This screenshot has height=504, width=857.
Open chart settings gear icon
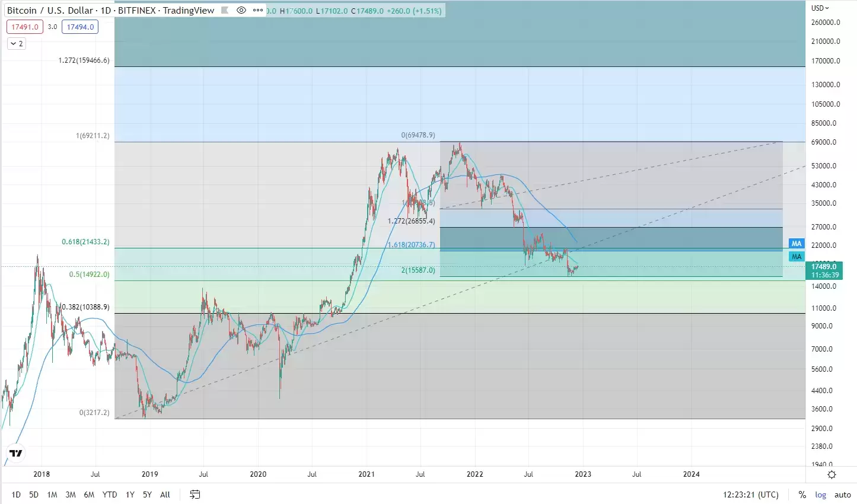pos(831,474)
